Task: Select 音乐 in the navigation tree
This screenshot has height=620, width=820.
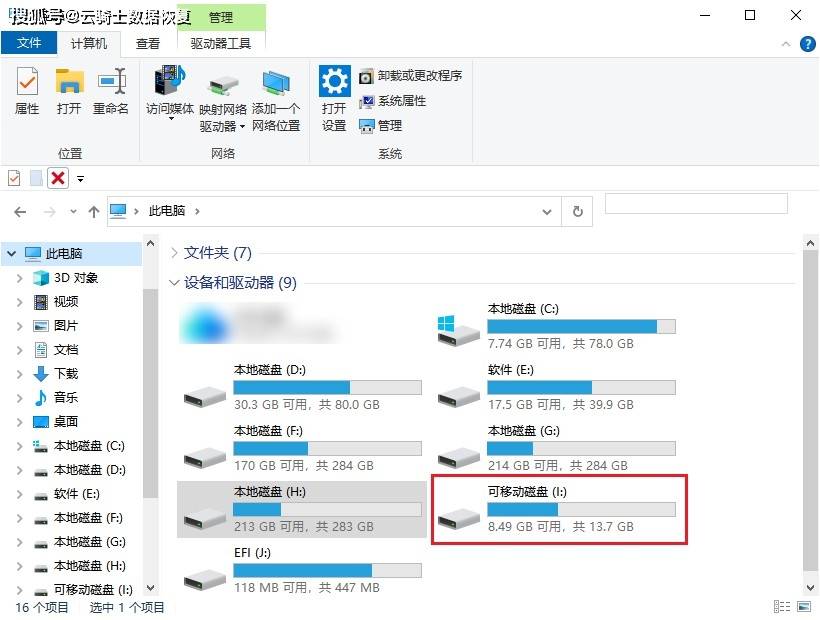Action: 66,398
